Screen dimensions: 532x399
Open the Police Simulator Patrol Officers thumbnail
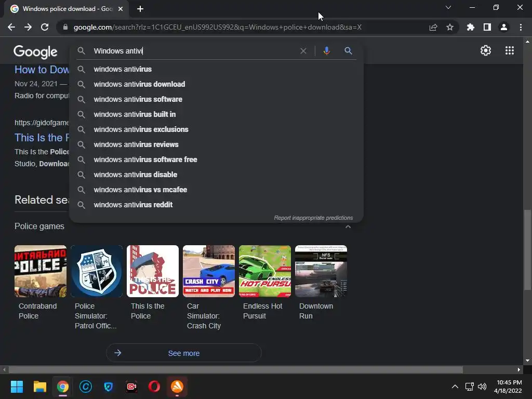[x=96, y=271]
